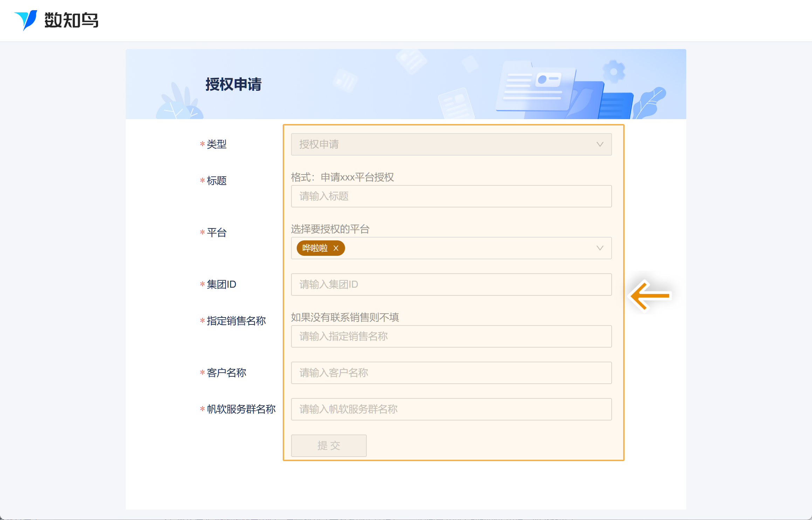Image resolution: width=812 pixels, height=520 pixels.
Task: Click the orange left arrow icon
Action: click(650, 295)
